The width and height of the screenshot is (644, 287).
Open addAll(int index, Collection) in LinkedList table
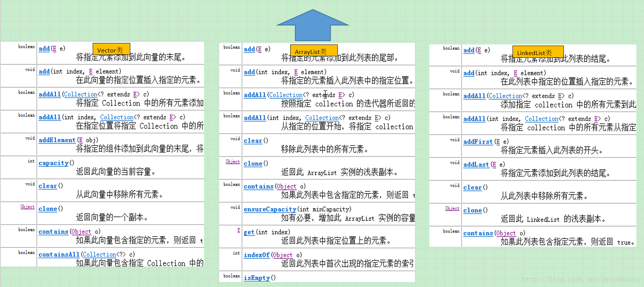click(474, 119)
